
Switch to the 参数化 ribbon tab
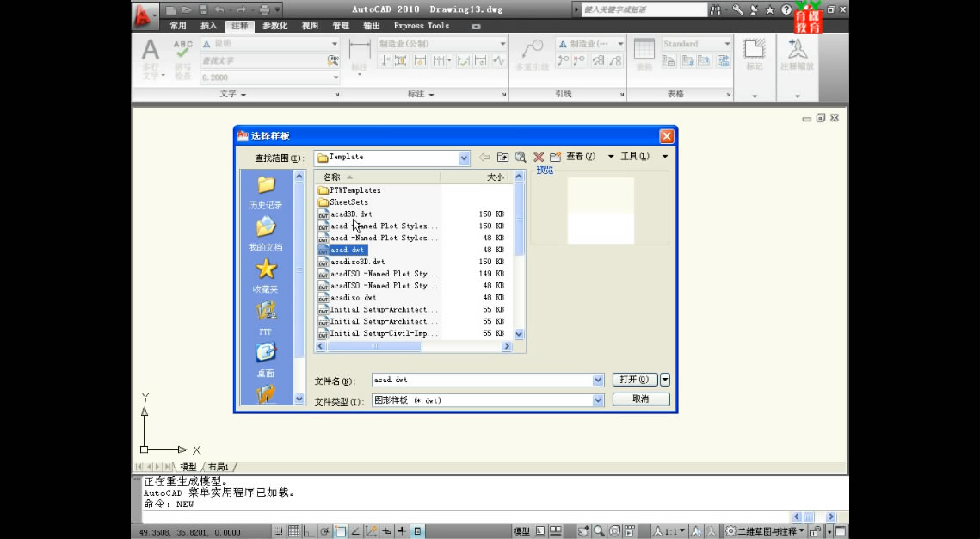coord(275,26)
